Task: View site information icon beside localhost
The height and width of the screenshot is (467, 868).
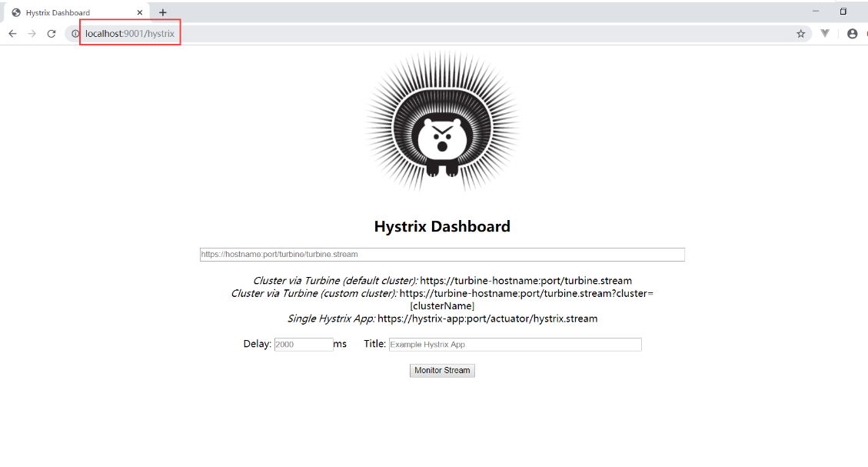Action: pyautogui.click(x=75, y=34)
